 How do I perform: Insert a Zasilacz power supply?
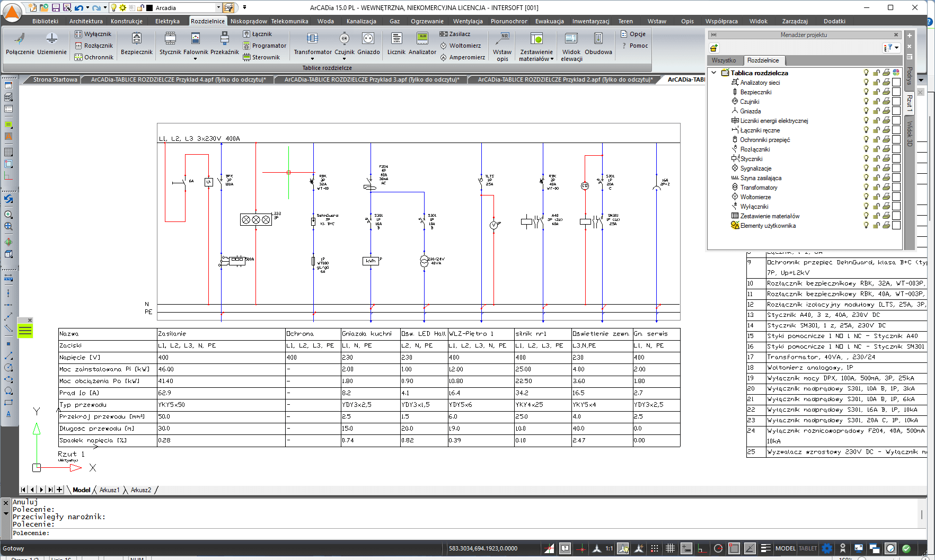[x=455, y=34]
